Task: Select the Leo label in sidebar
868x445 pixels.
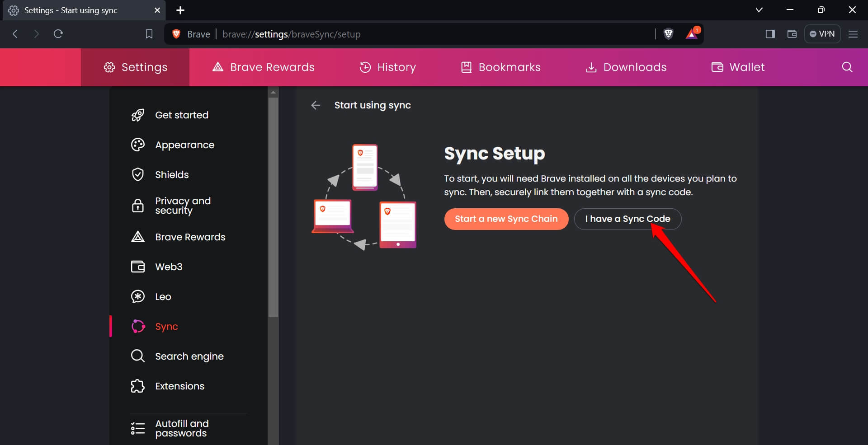Action: (163, 297)
